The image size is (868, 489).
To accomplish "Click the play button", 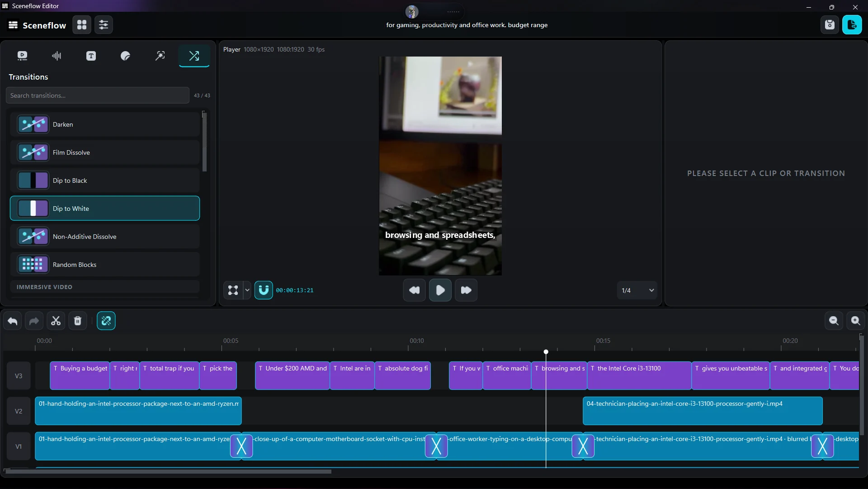I will click(440, 290).
